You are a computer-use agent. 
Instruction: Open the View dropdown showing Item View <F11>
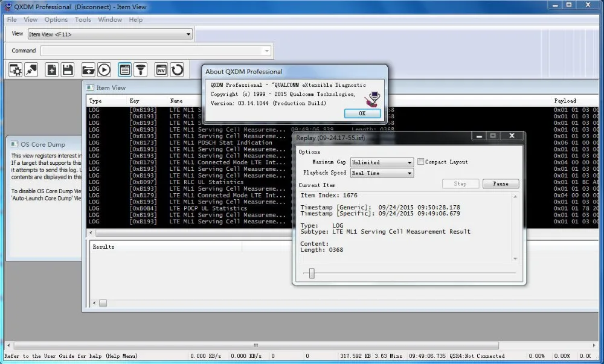pyautogui.click(x=110, y=34)
